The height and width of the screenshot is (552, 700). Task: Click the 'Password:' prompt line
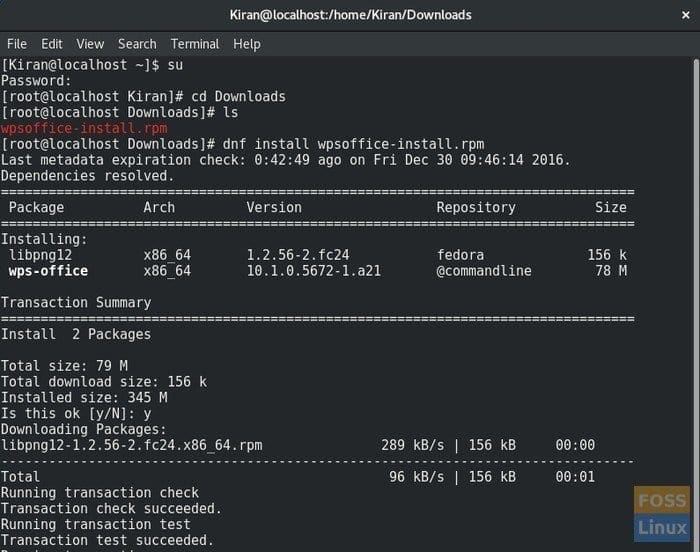coord(36,81)
